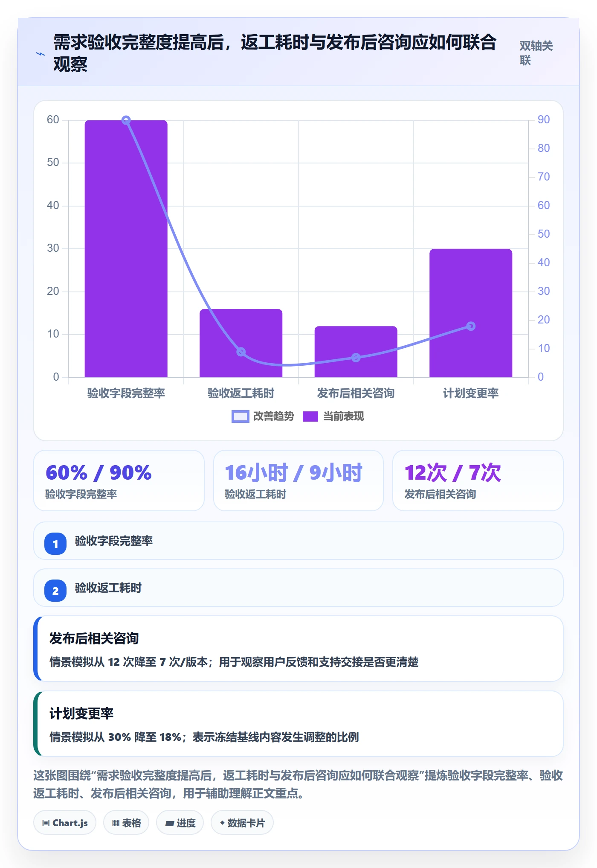Click the summary paragraph starting 这张图围绕
Screen dimensions: 597x868
tap(298, 784)
